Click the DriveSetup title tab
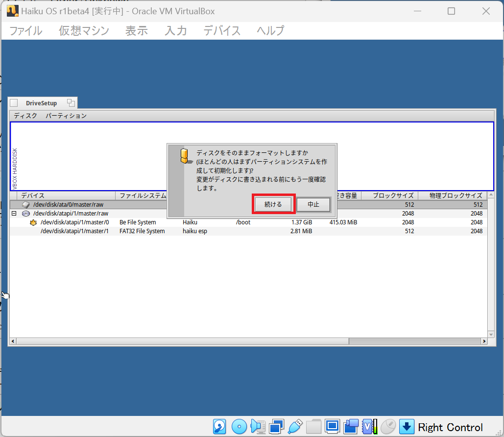The width and height of the screenshot is (504, 437). tap(42, 103)
